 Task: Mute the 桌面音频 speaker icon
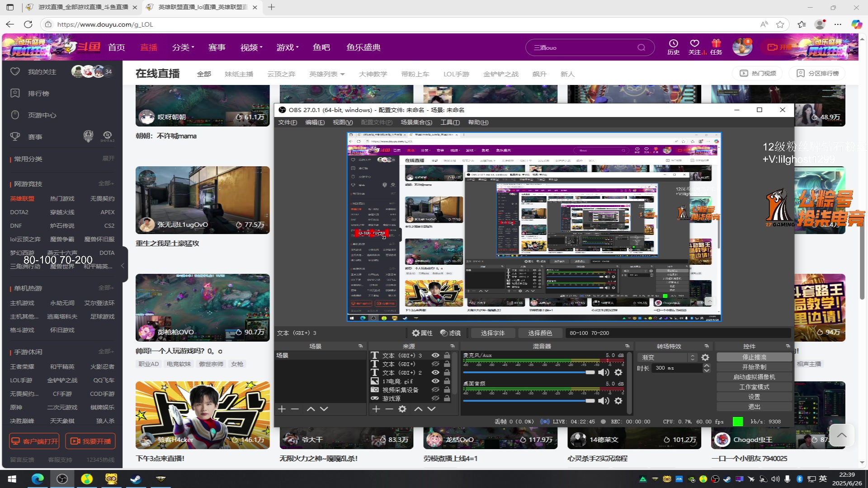[x=604, y=401]
